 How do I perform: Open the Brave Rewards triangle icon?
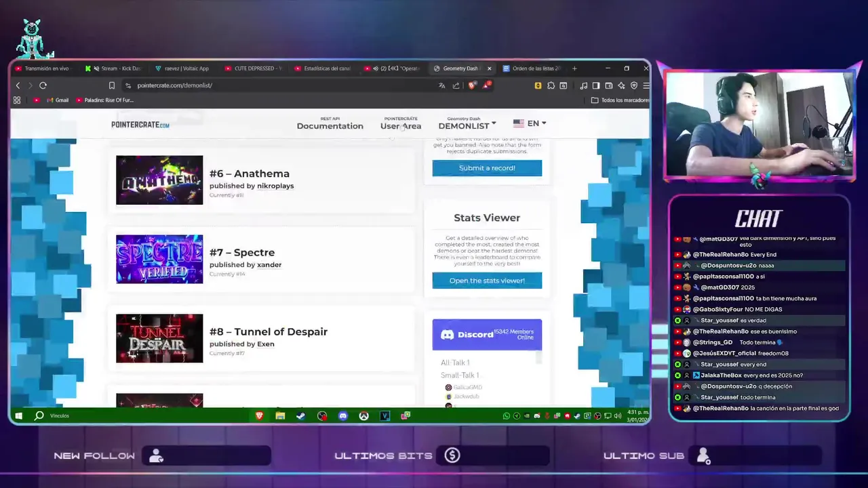coord(486,85)
